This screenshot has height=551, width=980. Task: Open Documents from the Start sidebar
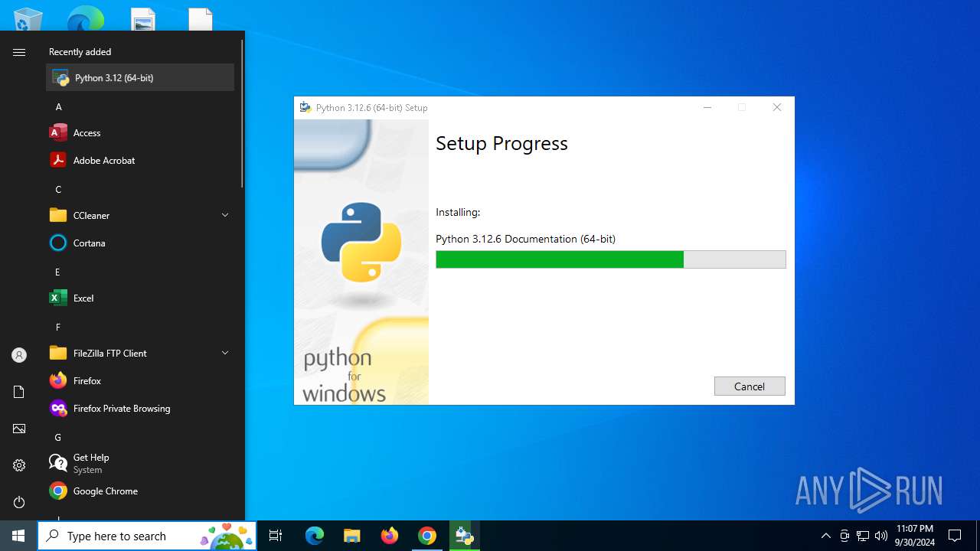(19, 392)
